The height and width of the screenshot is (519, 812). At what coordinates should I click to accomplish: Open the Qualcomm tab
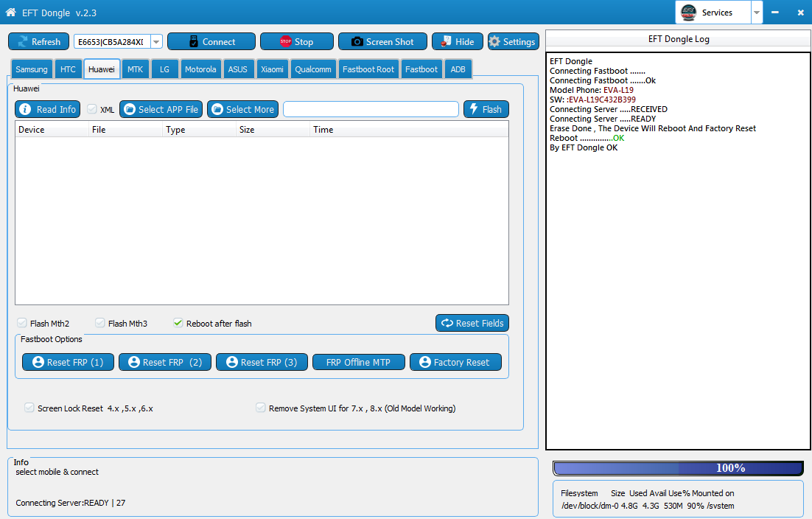pyautogui.click(x=312, y=69)
